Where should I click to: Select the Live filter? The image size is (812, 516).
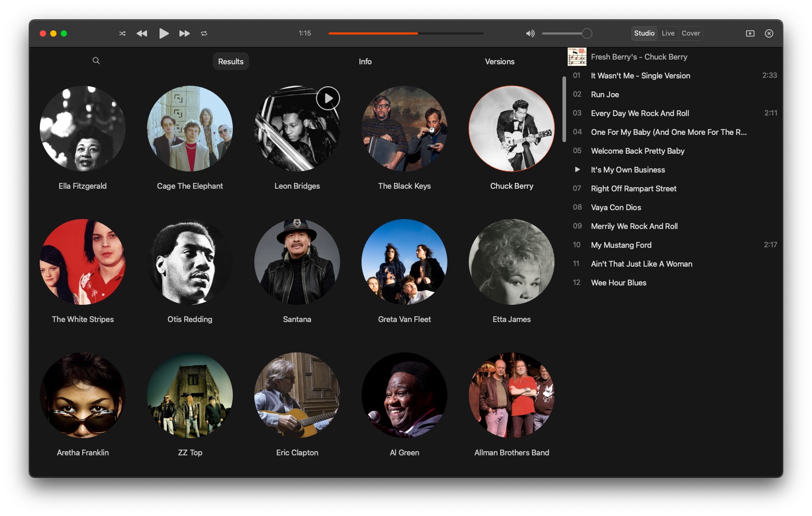pyautogui.click(x=668, y=33)
